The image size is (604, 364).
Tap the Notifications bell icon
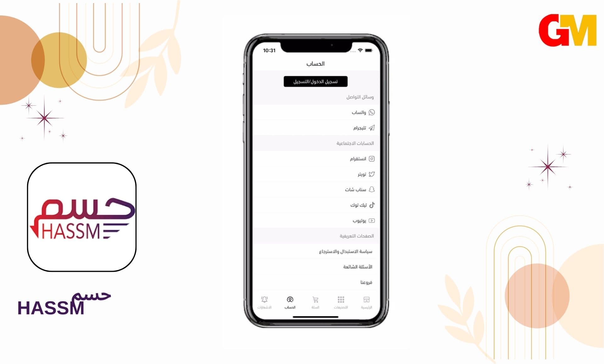[x=264, y=300]
